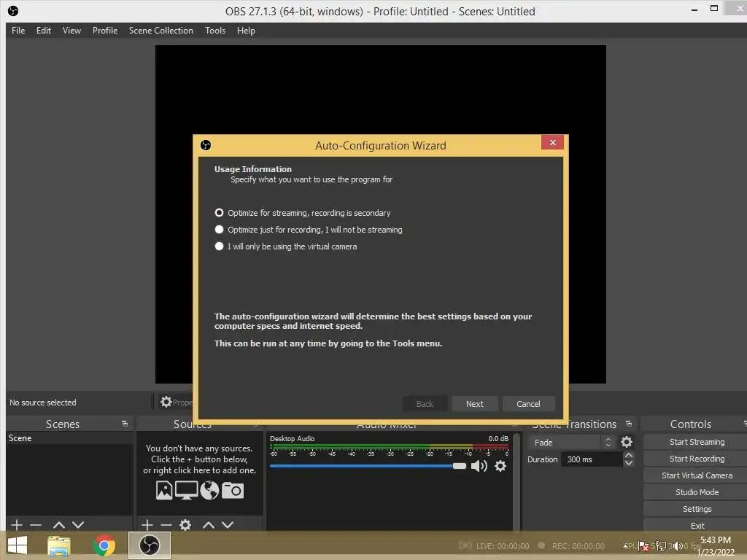
Task: Move scene up arrow
Action: [58, 525]
